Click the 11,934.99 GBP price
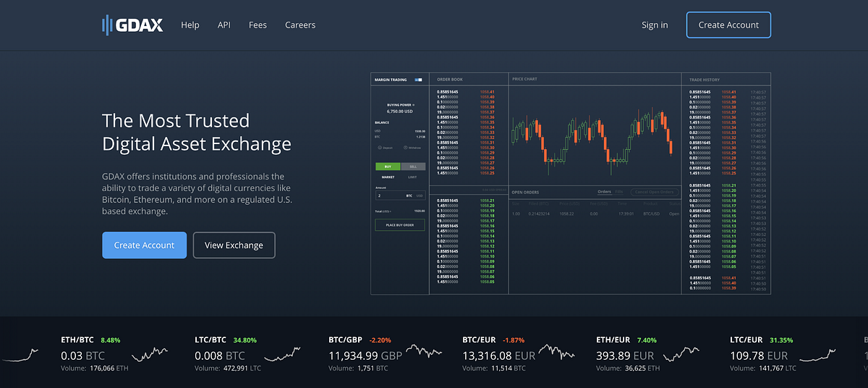868x388 pixels. pos(365,355)
